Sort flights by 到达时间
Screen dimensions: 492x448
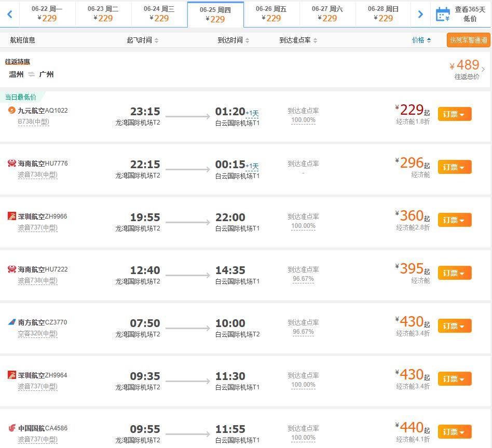(x=234, y=40)
